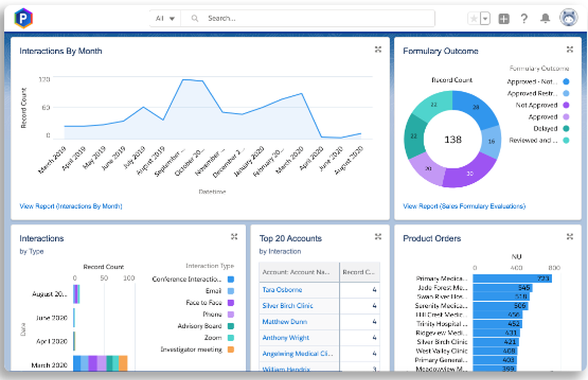Click the Zoom legend swatch
588x380 pixels.
click(x=231, y=338)
